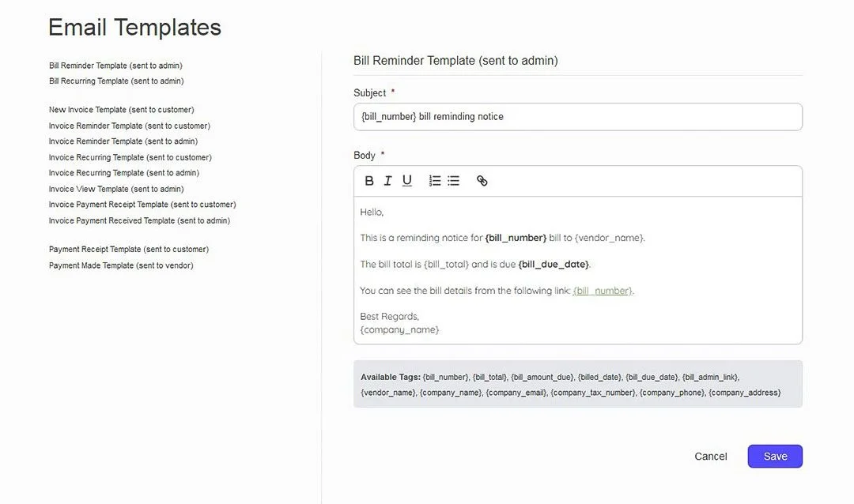
Task: Select Invoice View Template (sent to admin)
Action: [116, 189]
